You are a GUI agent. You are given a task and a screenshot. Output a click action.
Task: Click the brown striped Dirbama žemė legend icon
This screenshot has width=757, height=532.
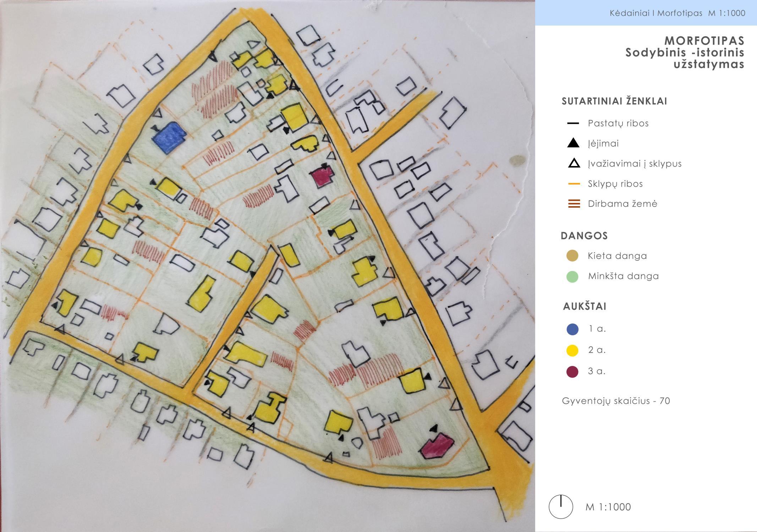tap(574, 204)
